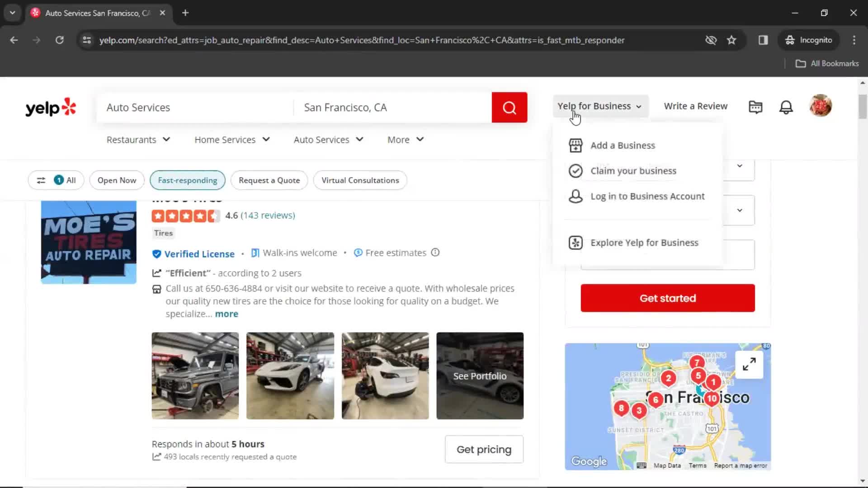The height and width of the screenshot is (488, 868).
Task: Click the Free estimates info icon
Action: 435,253
